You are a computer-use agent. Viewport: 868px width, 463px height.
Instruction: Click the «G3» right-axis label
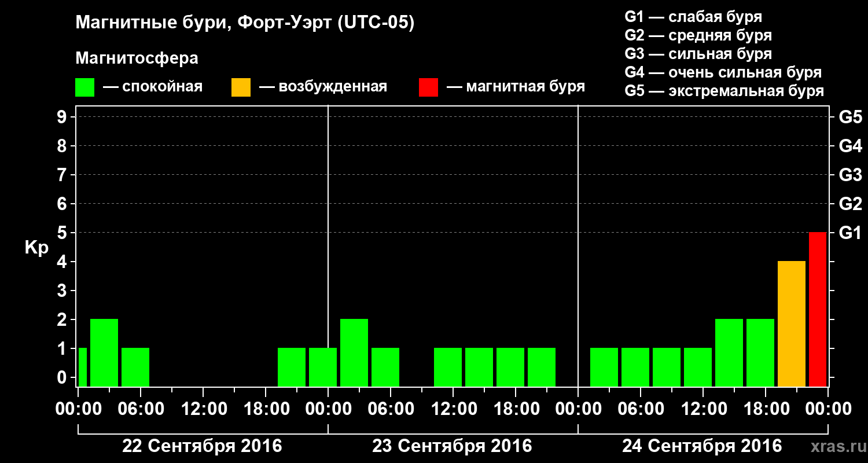850,175
